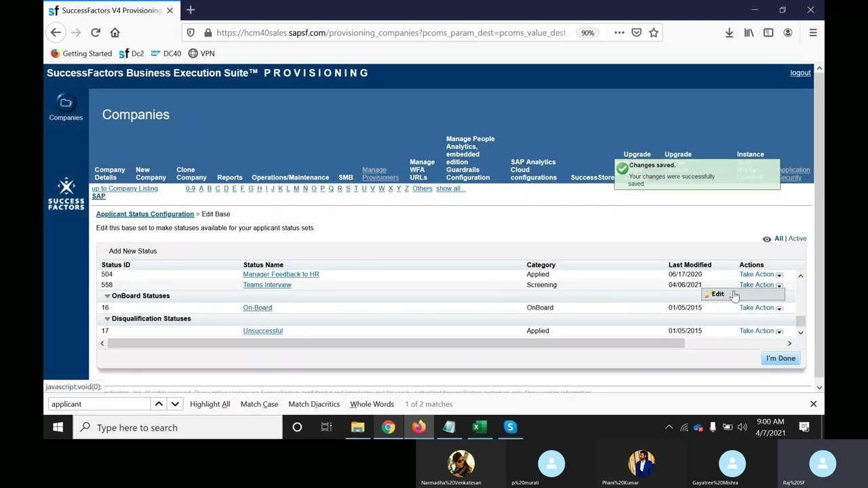The width and height of the screenshot is (868, 488).
Task: Open the Getting Started bookmark
Action: coord(81,54)
